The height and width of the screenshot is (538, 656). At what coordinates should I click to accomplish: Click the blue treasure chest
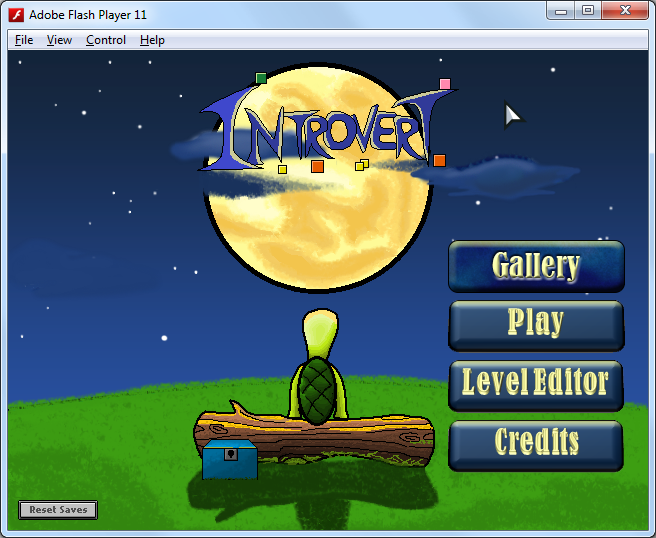pyautogui.click(x=229, y=459)
